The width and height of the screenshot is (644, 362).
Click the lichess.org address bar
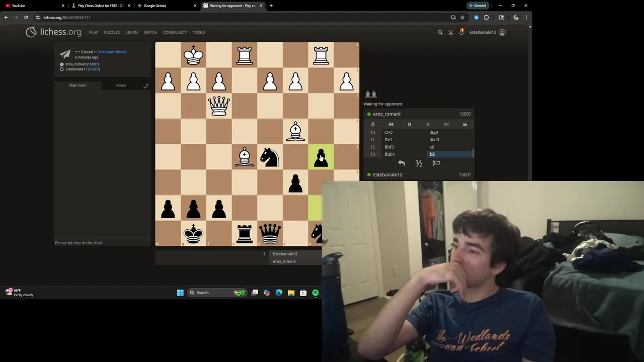(242, 17)
